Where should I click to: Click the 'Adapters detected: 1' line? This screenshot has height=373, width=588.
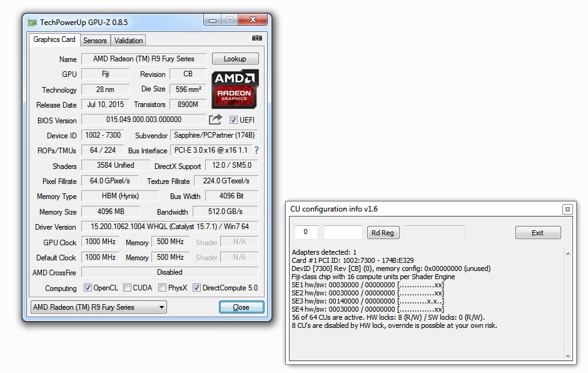[324, 252]
